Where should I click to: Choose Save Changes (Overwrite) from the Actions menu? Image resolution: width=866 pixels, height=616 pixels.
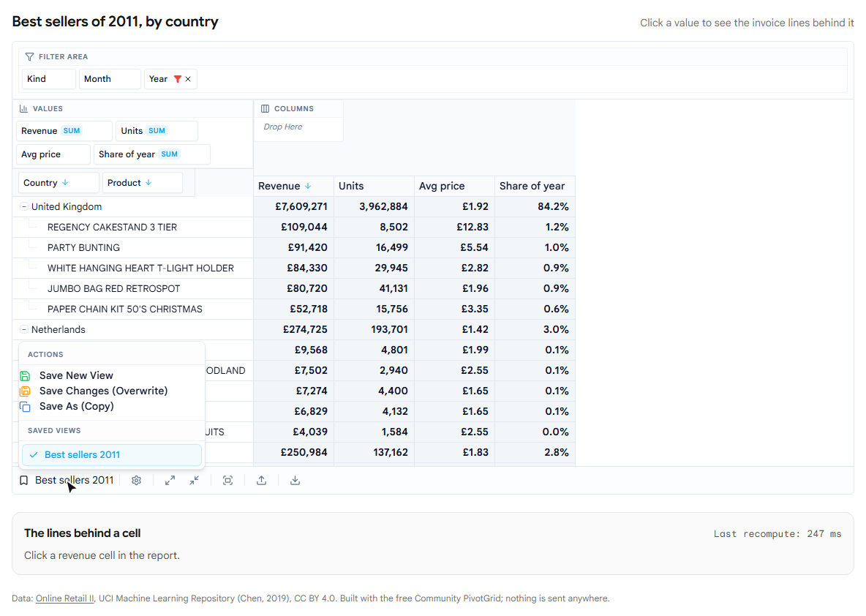click(x=103, y=391)
